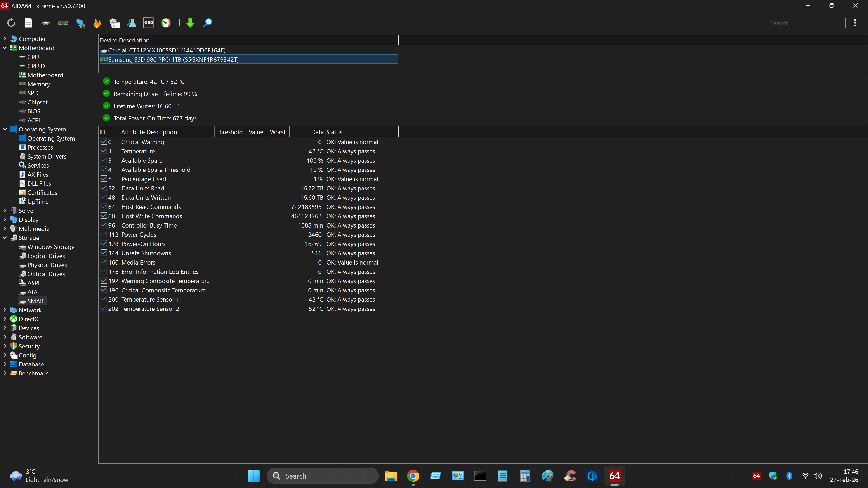Open Google Chrome from the taskbar
This screenshot has height=488, width=868.
point(413,476)
